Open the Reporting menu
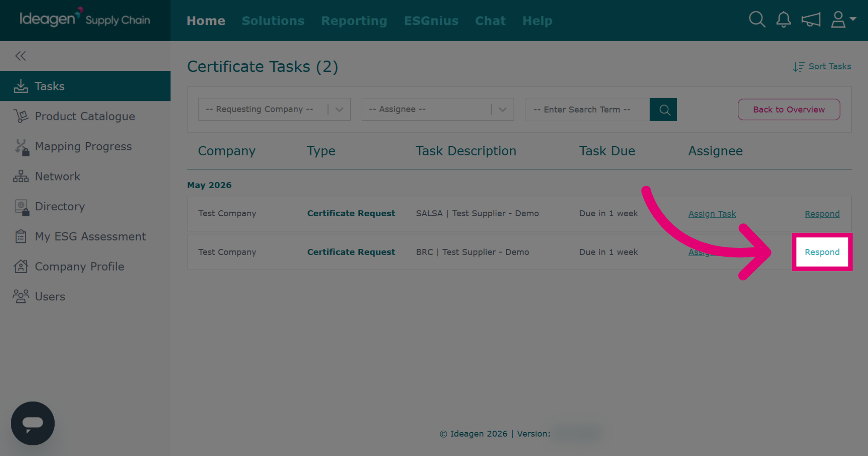The height and width of the screenshot is (456, 868). click(354, 21)
